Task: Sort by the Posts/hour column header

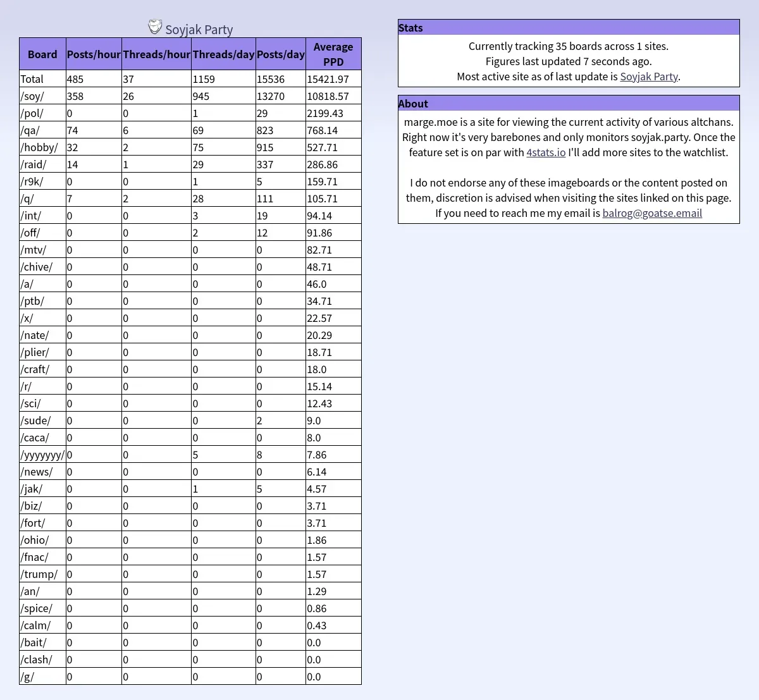Action: click(94, 54)
